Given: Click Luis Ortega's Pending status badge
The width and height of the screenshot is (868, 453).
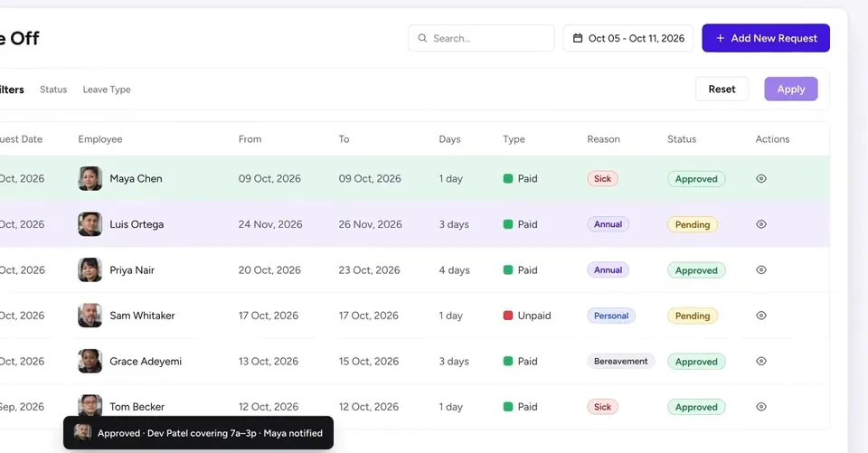Looking at the screenshot, I should pyautogui.click(x=693, y=224).
